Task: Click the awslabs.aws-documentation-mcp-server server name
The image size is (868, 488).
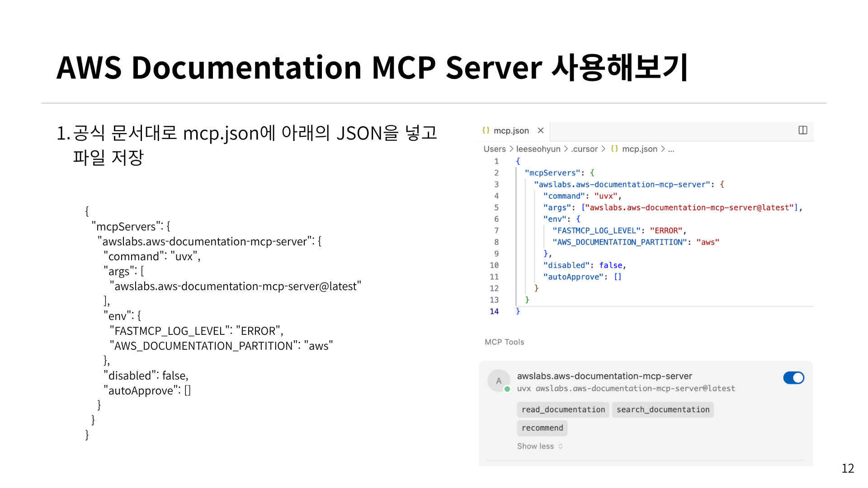Action: coord(604,376)
